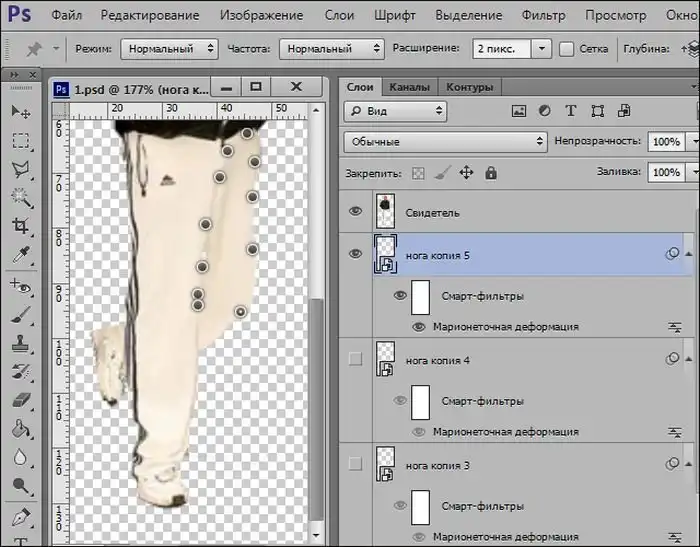
Task: Select the Eraser tool
Action: 21,401
